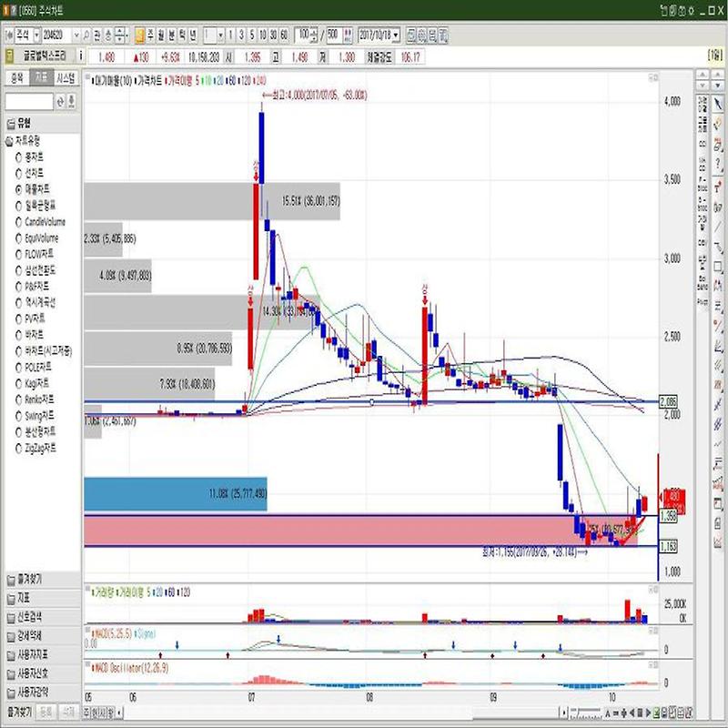This screenshot has height=728, width=728.
Task: Click the sidebar search input field
Action: (x=29, y=101)
